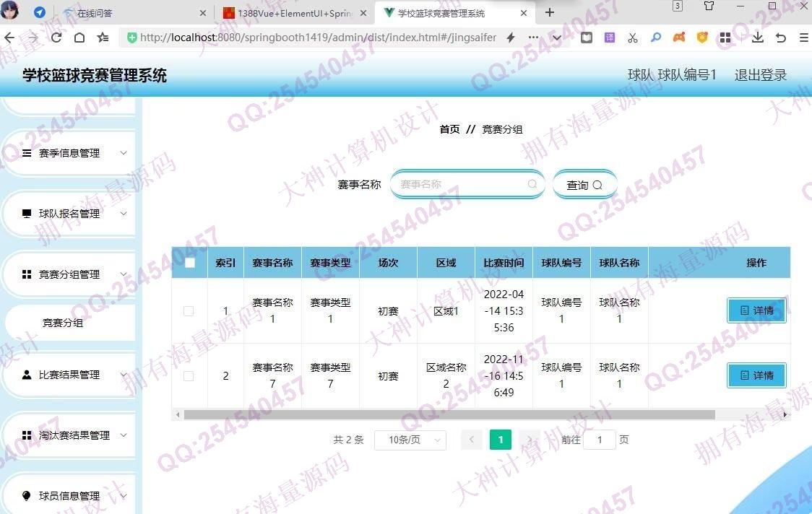Click the 球队报名管理 monitor icon in sidebar
812x514 pixels.
[x=27, y=214]
